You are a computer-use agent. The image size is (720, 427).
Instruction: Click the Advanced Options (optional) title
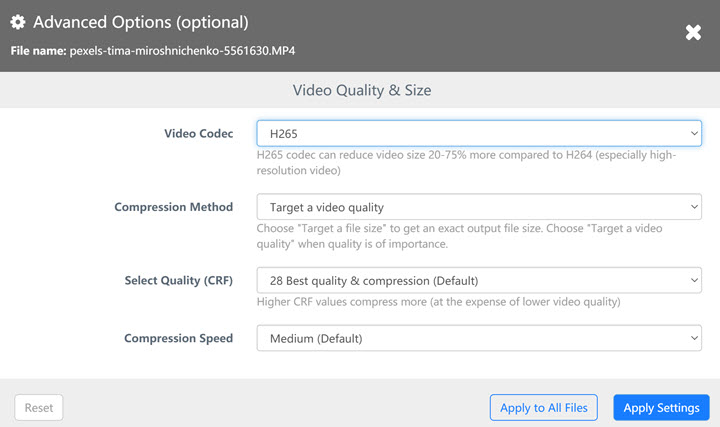pos(141,22)
